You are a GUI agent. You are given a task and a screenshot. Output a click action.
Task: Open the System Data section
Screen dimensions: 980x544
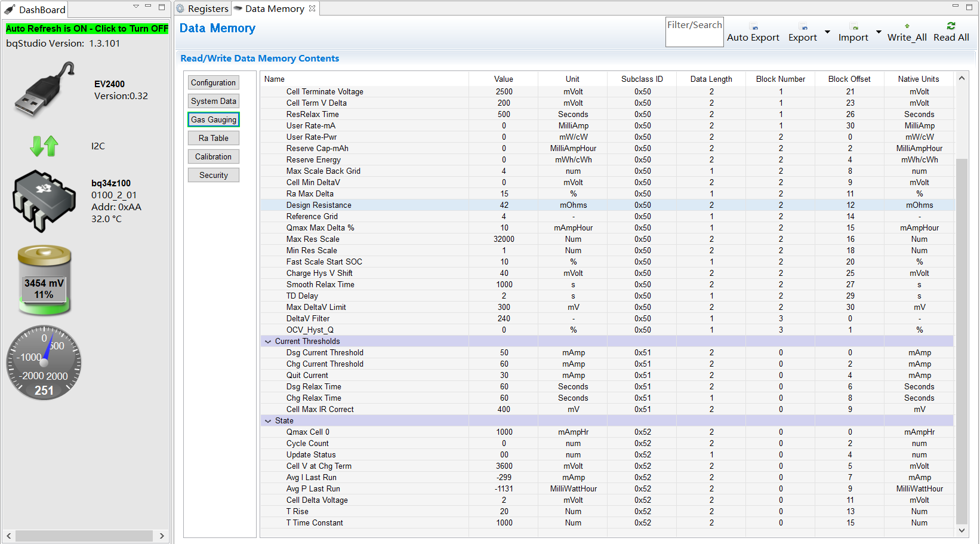click(x=214, y=101)
